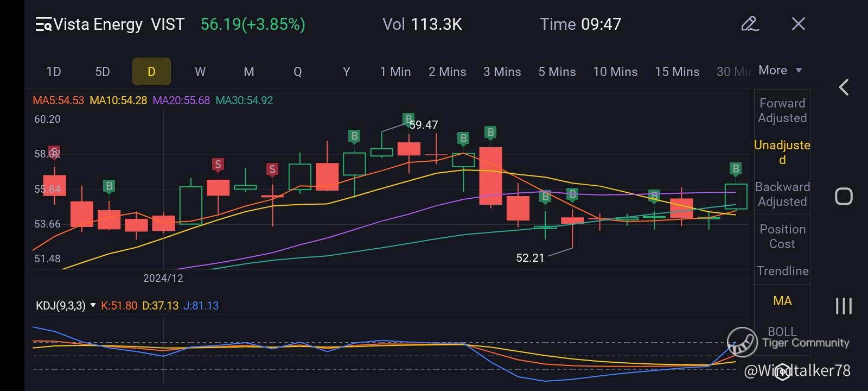Tap the pencil drawing tool icon
The width and height of the screenshot is (868, 391).
tap(750, 24)
